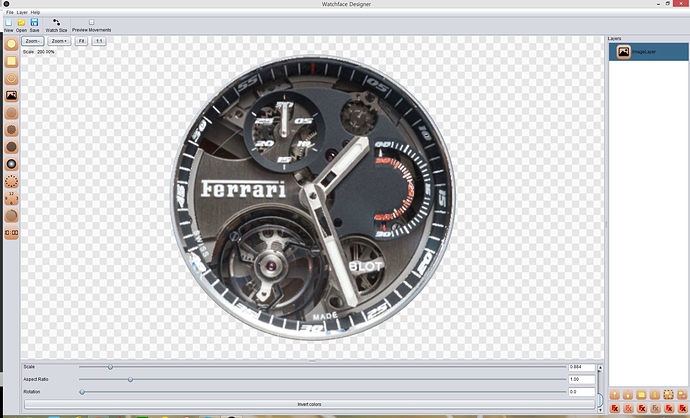This screenshot has width=690, height=418.
Task: Toggle Preview Movements checkbox
Action: click(x=92, y=22)
